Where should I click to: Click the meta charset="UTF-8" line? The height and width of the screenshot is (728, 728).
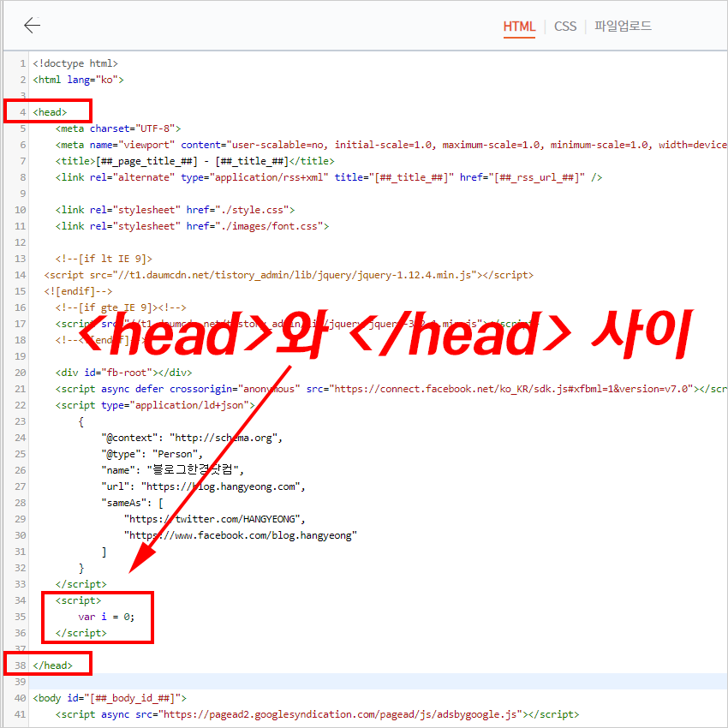[118, 128]
